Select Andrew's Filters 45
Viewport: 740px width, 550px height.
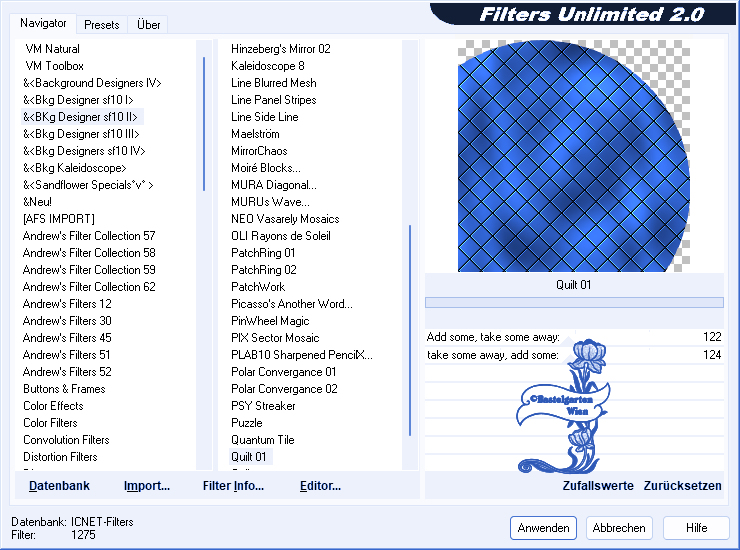(67, 338)
